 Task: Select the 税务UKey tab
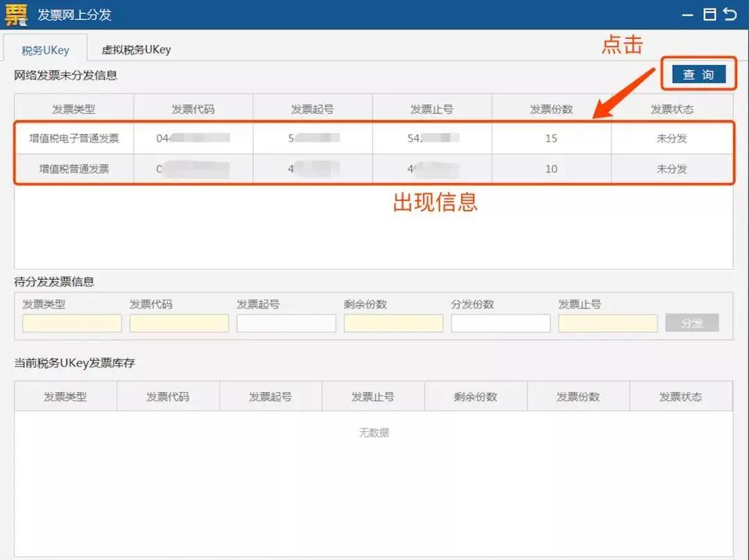tap(44, 50)
